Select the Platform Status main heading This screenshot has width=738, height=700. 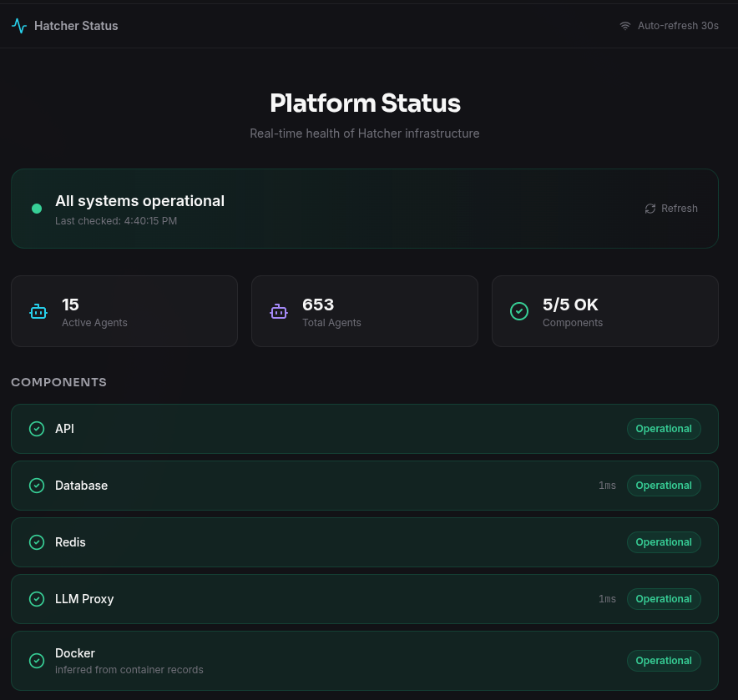(x=365, y=103)
